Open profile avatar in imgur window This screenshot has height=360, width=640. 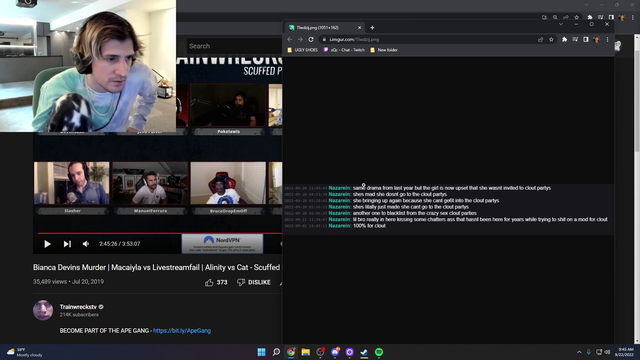tap(597, 40)
